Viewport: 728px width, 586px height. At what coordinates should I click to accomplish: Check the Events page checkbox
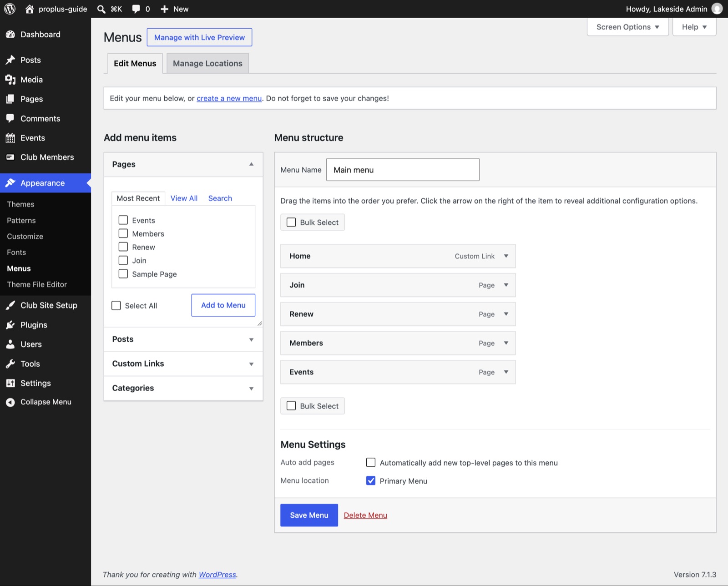pos(123,220)
